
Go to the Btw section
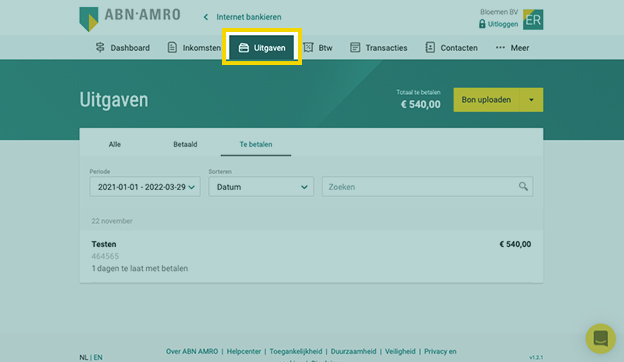click(x=318, y=48)
